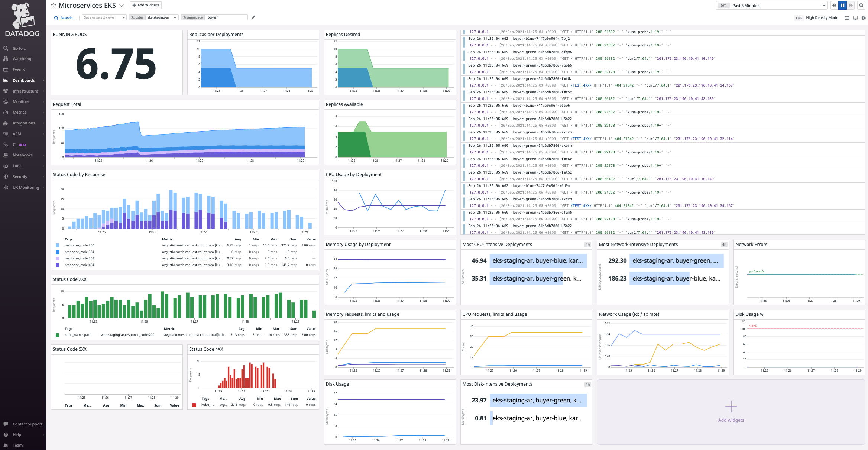
Task: Pause live dashboard updates
Action: (842, 6)
